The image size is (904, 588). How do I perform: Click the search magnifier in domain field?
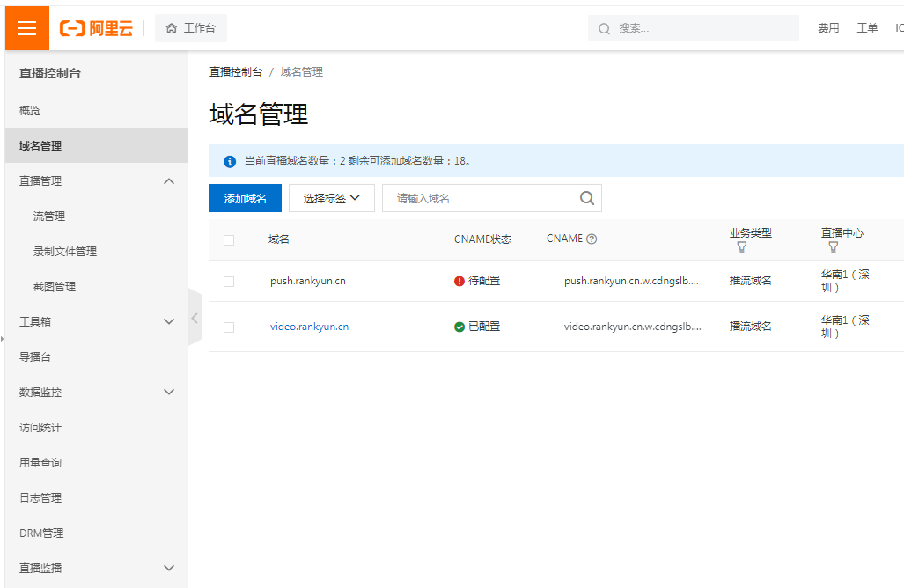pos(587,198)
